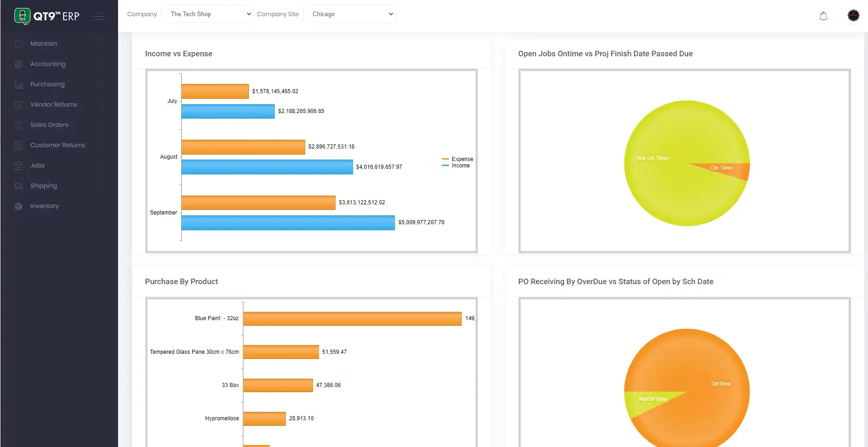Open the Company Site dropdown showing Chicago

pyautogui.click(x=349, y=14)
